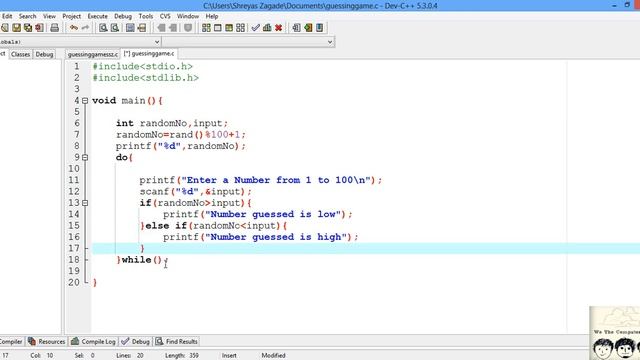
Task: Open the Resources bottom tab
Action: (47, 341)
